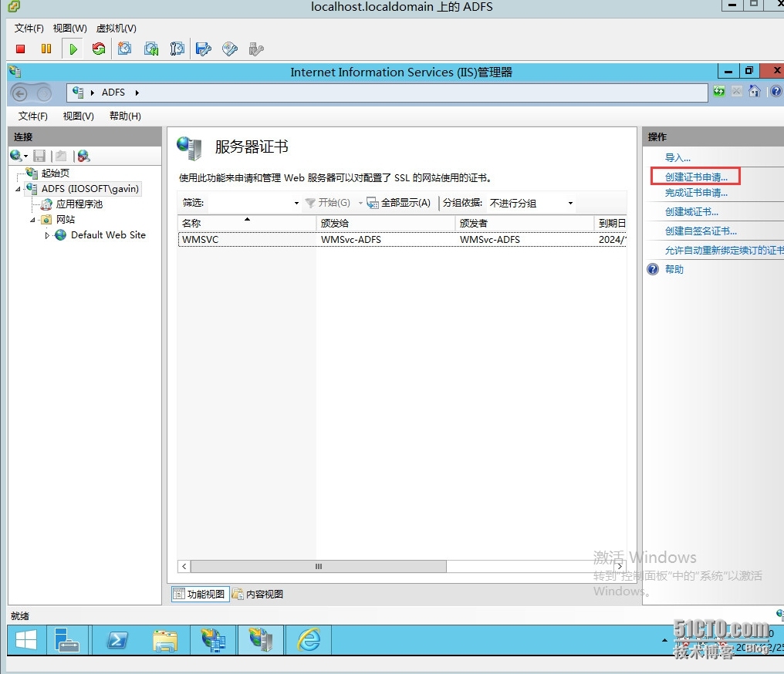Viewport: 784px width, 674px height.
Task: Click the horizontal scrollbar thumb
Action: tap(319, 567)
